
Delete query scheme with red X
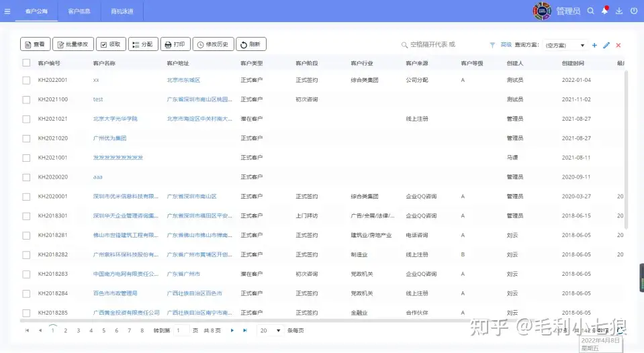point(618,45)
